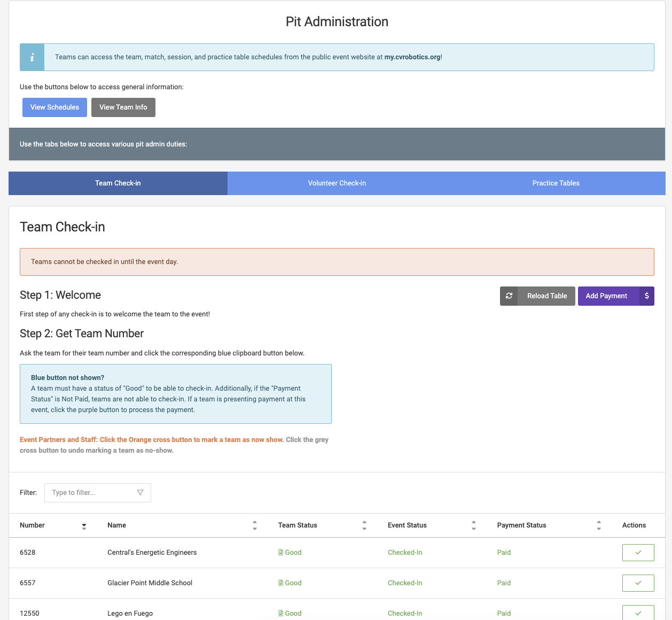The height and width of the screenshot is (620, 672).
Task: Select the Team Check-in tab
Action: (118, 183)
